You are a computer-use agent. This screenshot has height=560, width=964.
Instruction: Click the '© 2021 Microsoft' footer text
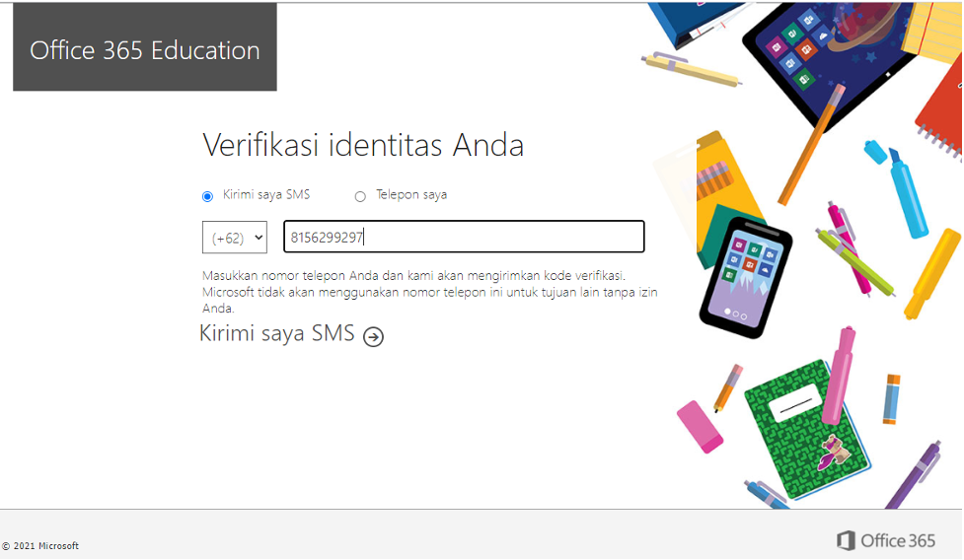pos(40,546)
